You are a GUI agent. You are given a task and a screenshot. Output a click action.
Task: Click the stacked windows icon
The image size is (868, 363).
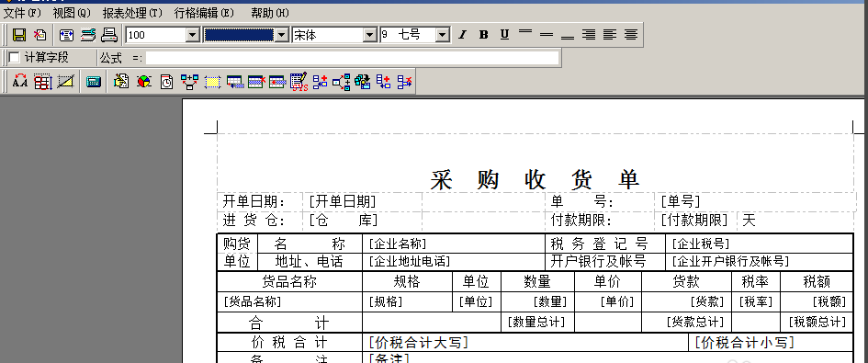pos(363,82)
